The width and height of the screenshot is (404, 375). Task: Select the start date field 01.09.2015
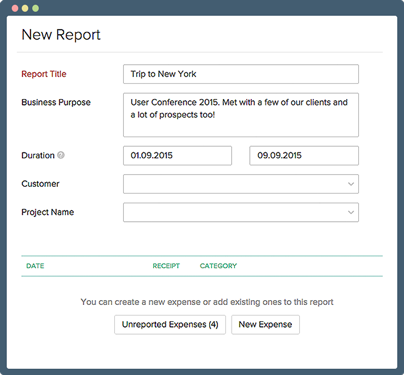[x=177, y=155]
